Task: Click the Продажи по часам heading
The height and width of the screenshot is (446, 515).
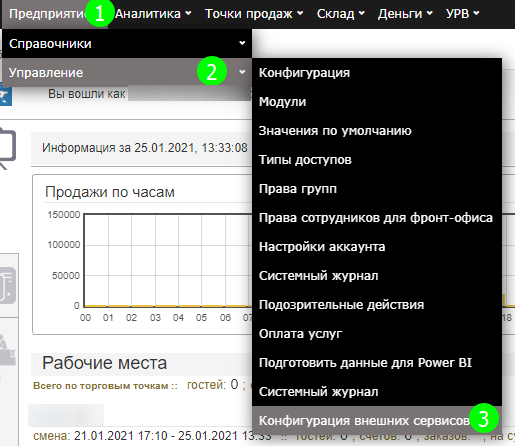Action: click(110, 192)
